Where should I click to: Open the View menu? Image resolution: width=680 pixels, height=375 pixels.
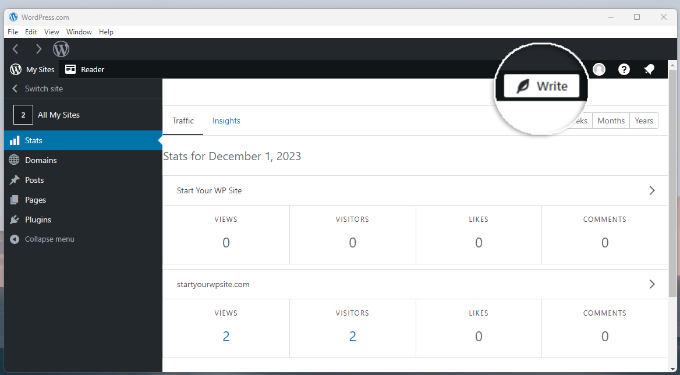point(52,32)
